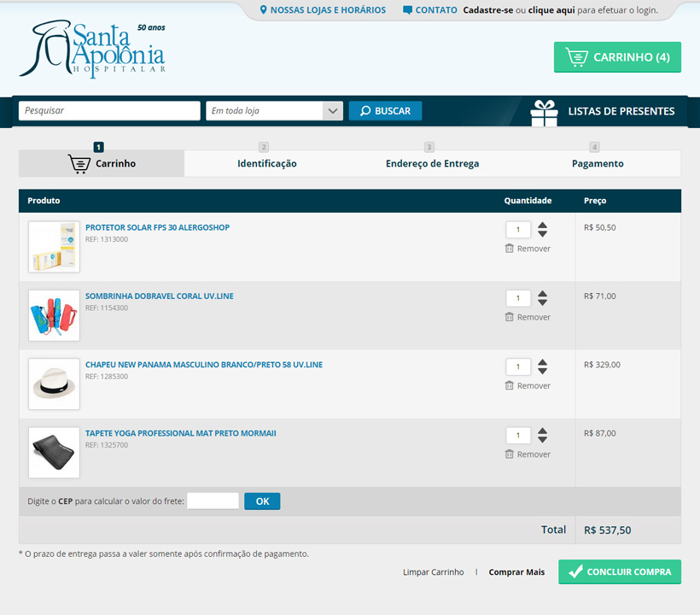This screenshot has height=615, width=700.
Task: Click the Pesquisar search field
Action: click(109, 111)
